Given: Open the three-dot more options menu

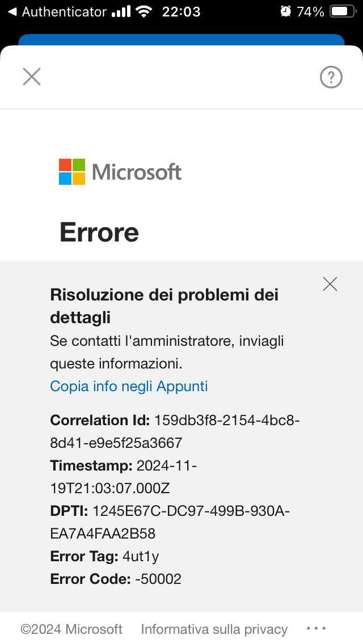Looking at the screenshot, I should [x=316, y=628].
